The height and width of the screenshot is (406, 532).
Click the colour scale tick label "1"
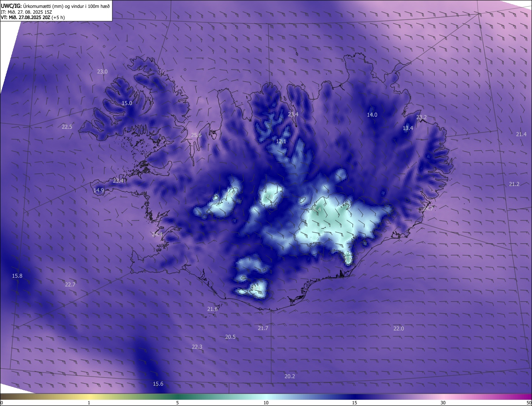(89, 403)
